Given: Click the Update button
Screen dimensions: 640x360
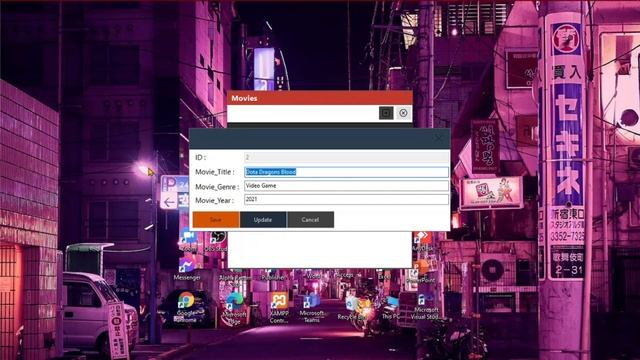Looking at the screenshot, I should (x=263, y=220).
